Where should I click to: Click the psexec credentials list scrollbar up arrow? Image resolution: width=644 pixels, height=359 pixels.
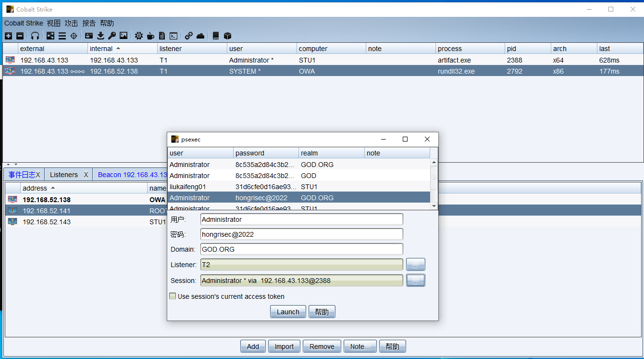[x=434, y=163]
